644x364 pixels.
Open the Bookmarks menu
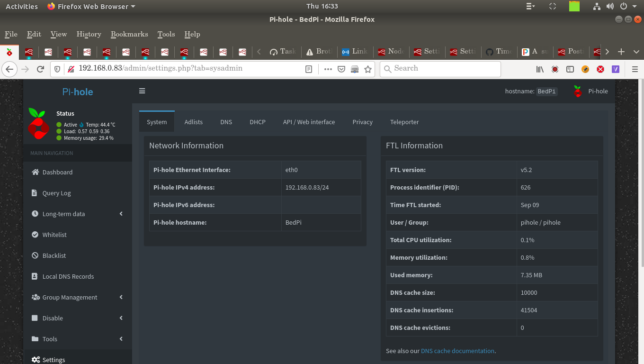pyautogui.click(x=129, y=34)
